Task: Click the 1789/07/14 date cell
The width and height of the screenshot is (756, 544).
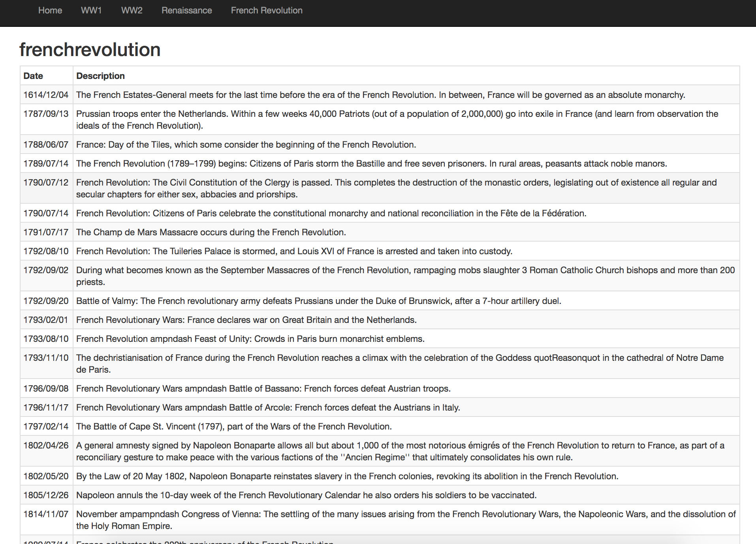Action: 46,163
